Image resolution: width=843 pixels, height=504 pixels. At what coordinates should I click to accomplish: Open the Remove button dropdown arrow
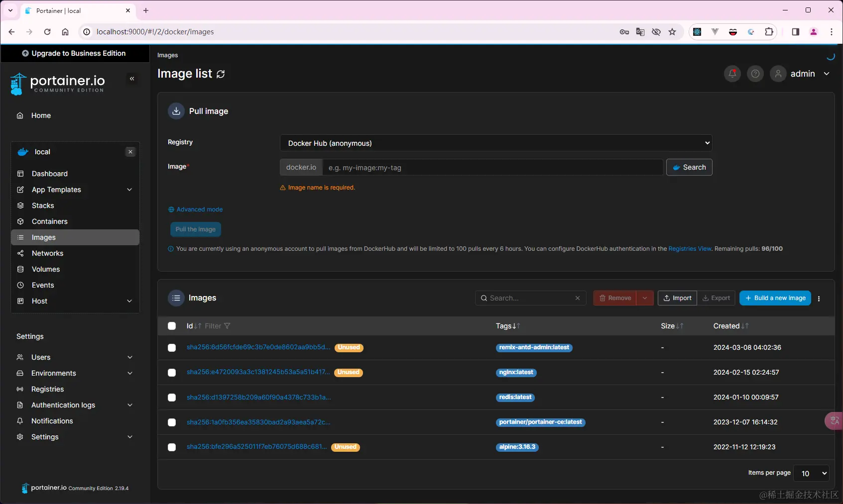[645, 298]
